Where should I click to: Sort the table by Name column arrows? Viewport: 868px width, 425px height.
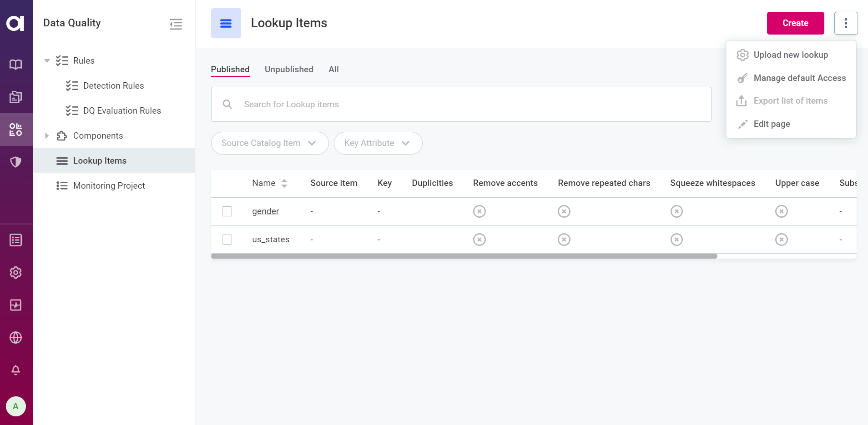tap(284, 183)
